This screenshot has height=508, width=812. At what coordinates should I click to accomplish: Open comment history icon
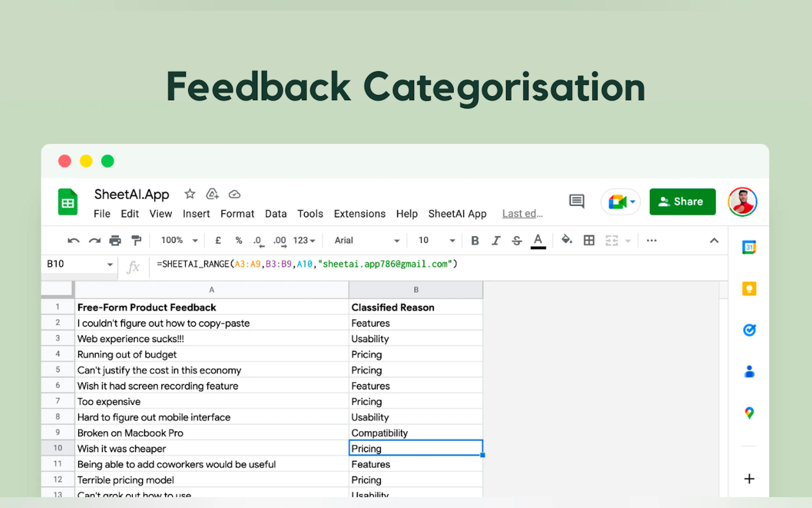[576, 202]
